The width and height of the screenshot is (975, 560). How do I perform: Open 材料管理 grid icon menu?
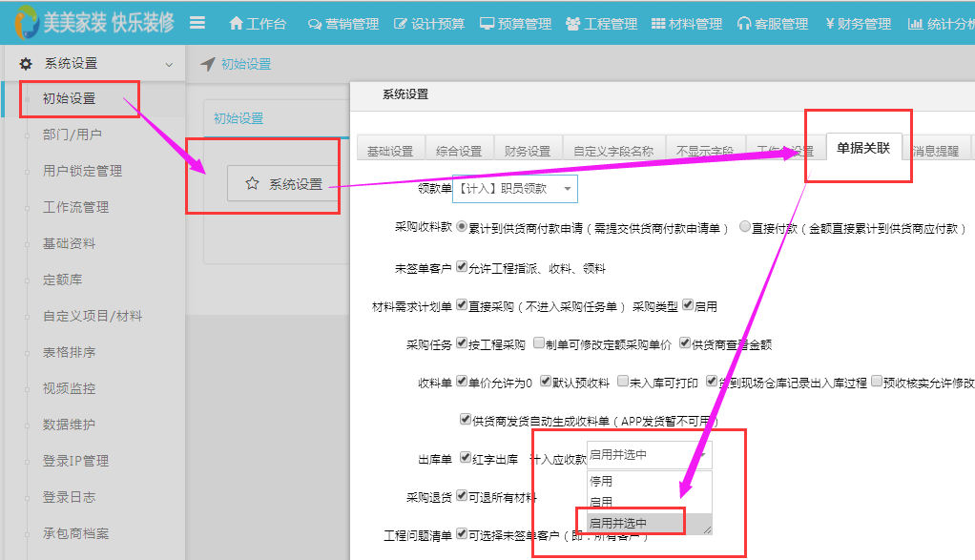click(658, 24)
